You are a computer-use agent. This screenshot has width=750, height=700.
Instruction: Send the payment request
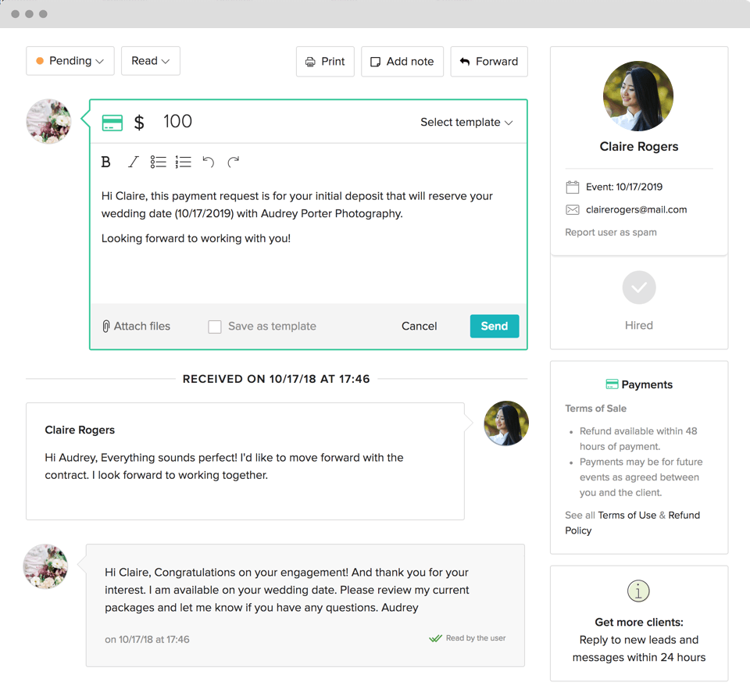[x=494, y=327]
